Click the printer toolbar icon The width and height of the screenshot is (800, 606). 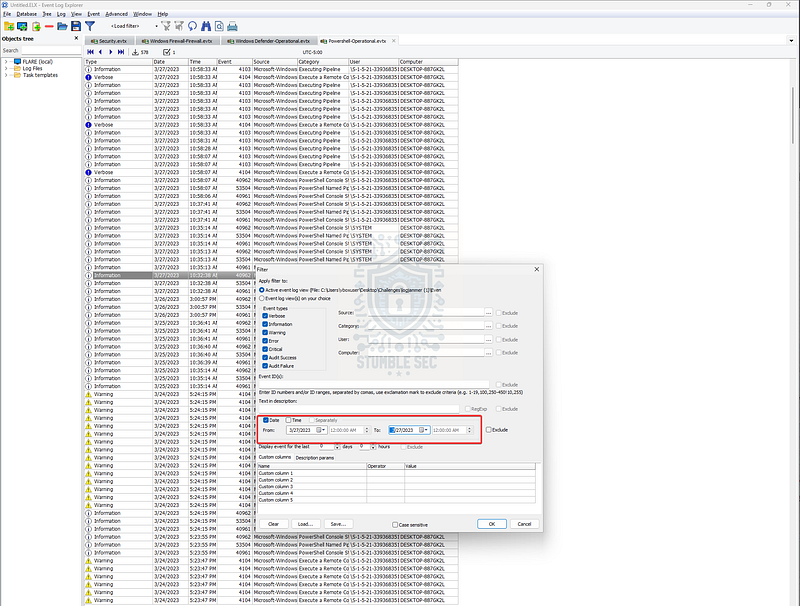(232, 26)
